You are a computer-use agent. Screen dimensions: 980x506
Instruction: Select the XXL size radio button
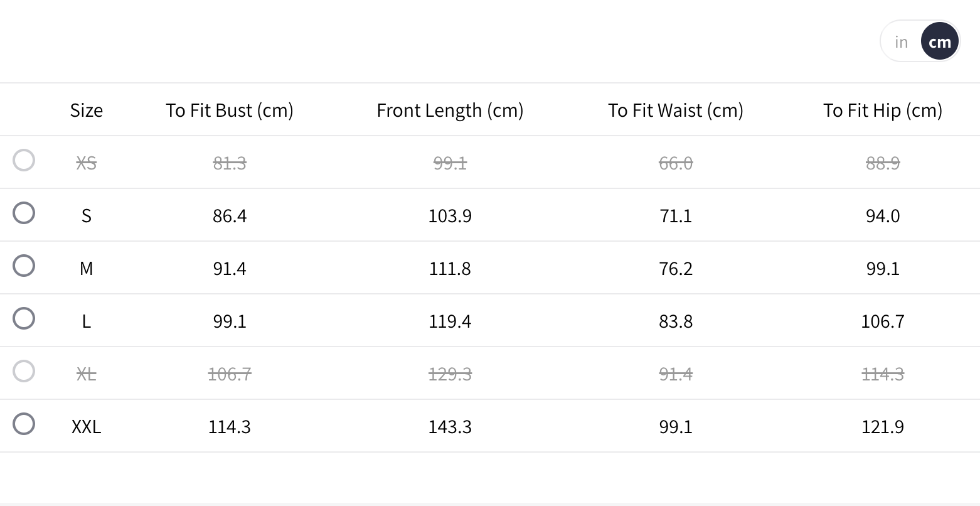[24, 424]
